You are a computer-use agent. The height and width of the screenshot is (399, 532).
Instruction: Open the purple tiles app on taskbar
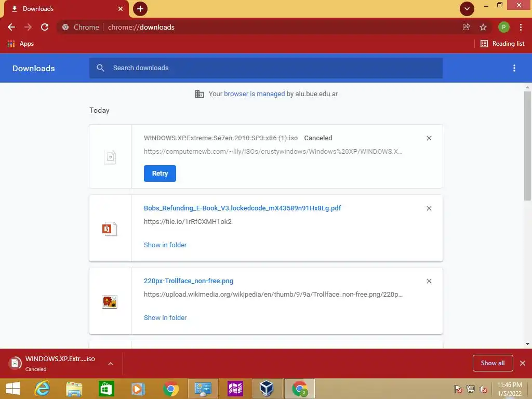(235, 389)
